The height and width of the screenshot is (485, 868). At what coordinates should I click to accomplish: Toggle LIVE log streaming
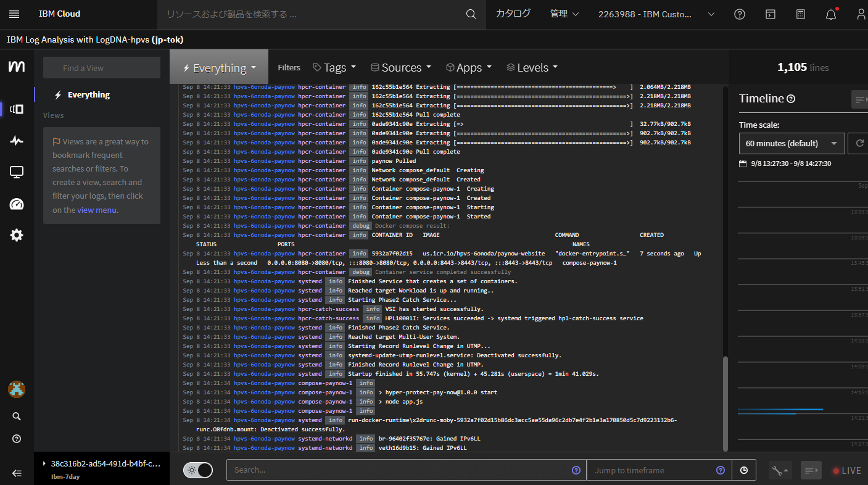pos(846,471)
